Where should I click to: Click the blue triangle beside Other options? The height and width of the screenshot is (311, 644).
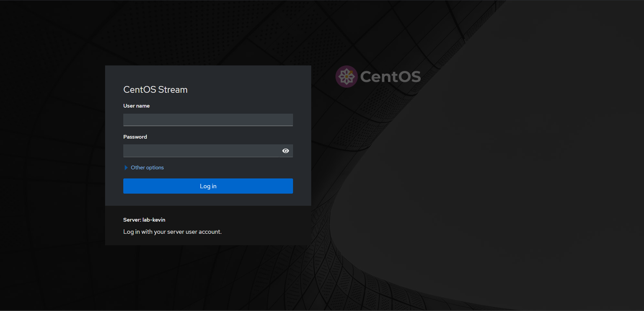(126, 168)
